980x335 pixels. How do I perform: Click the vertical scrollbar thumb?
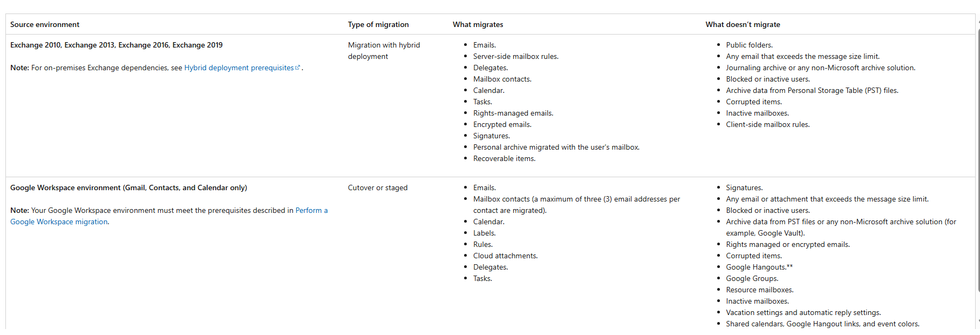tap(978, 159)
